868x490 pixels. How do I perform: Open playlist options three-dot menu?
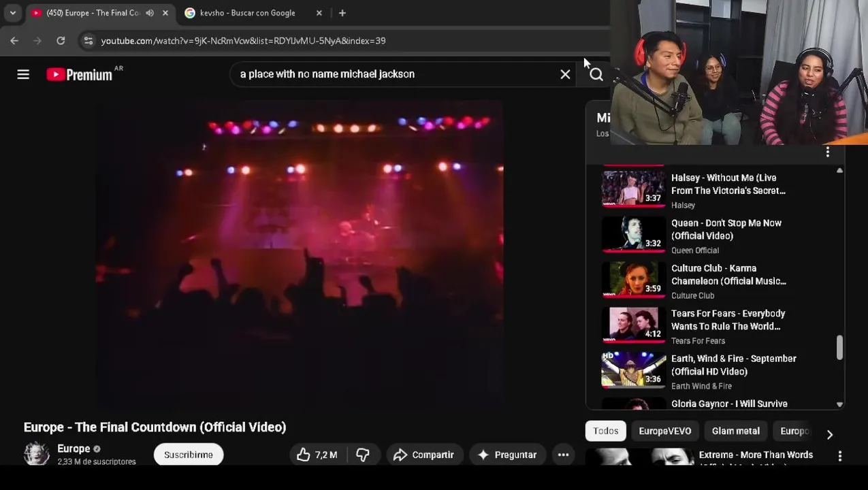[827, 152]
